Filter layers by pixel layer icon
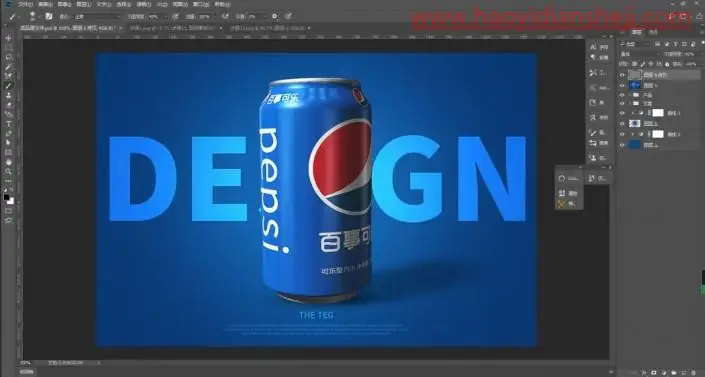Image resolution: width=705 pixels, height=377 pixels. pyautogui.click(x=657, y=44)
